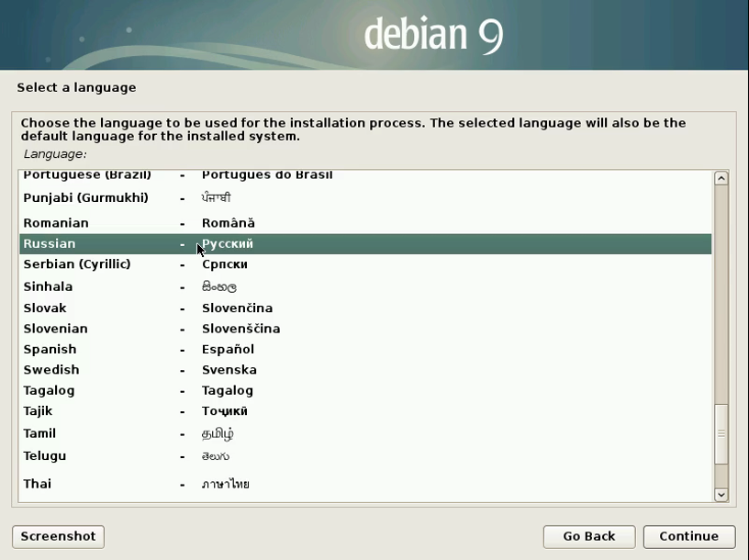
Task: Select Swedish (Svenska) in the list
Action: click(x=51, y=370)
